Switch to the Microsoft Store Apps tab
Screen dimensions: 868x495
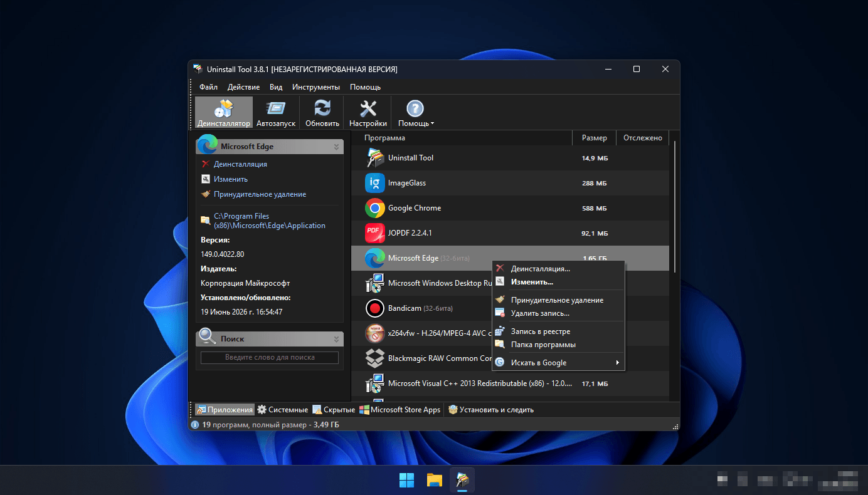400,410
